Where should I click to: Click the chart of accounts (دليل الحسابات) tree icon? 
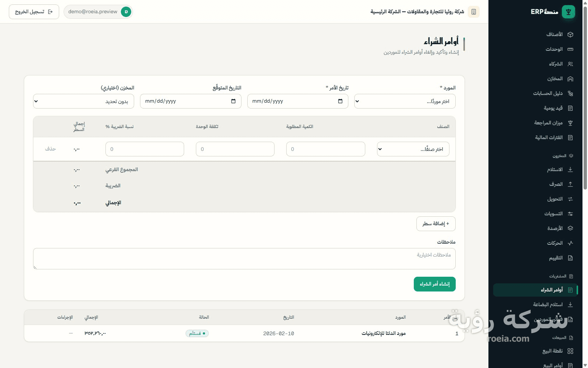click(x=570, y=93)
